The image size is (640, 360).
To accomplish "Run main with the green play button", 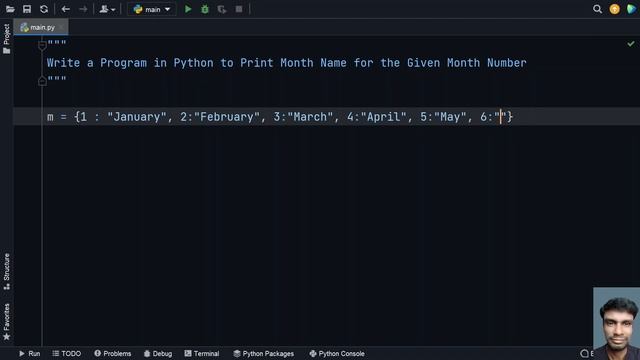I will (188, 9).
